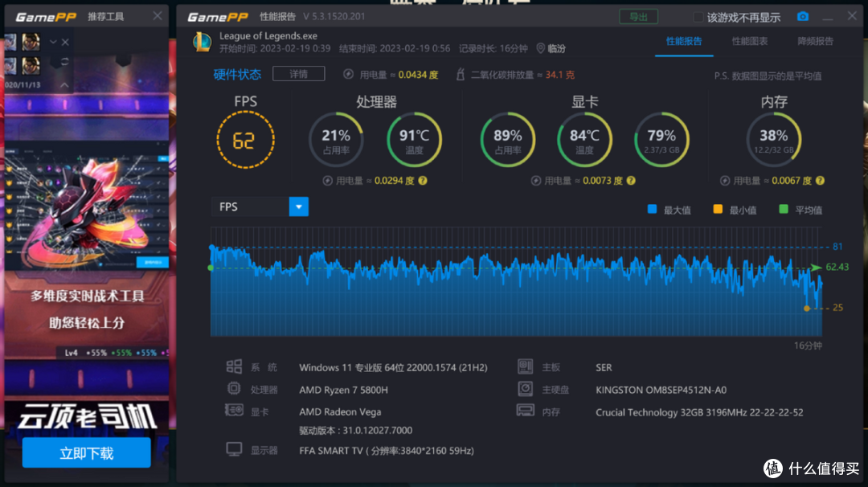868x487 pixels.
Task: Click the AMD Ryzen 7 5800H text
Action: click(x=343, y=390)
